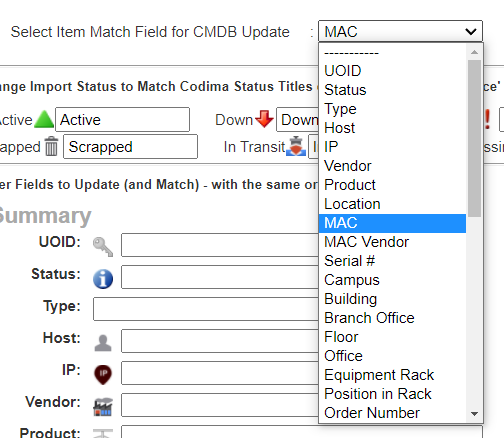Click the red Down arrow icon

[264, 119]
